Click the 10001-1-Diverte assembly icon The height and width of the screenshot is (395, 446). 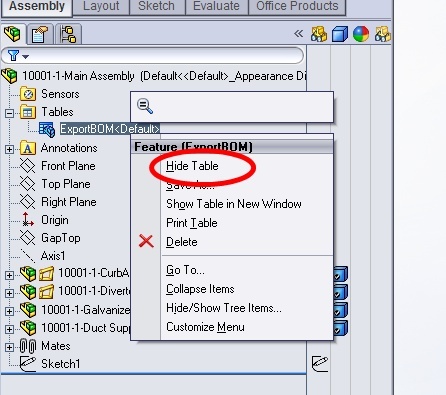[x=28, y=292]
